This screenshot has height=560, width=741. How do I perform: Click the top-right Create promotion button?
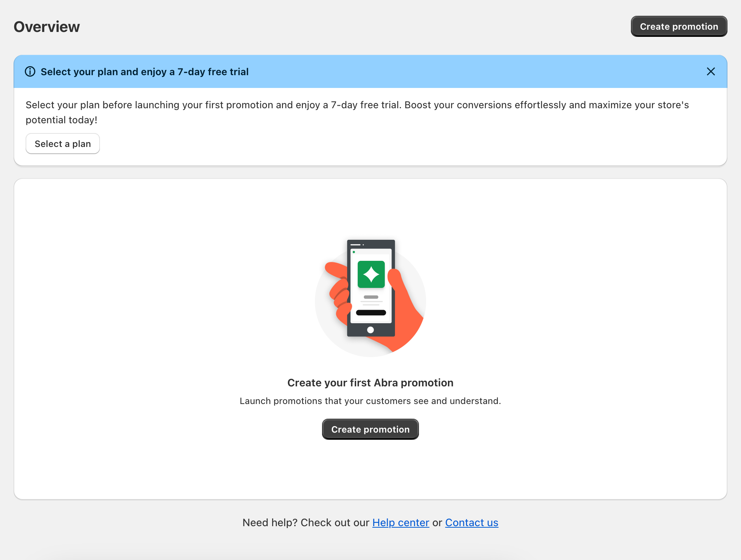(679, 27)
